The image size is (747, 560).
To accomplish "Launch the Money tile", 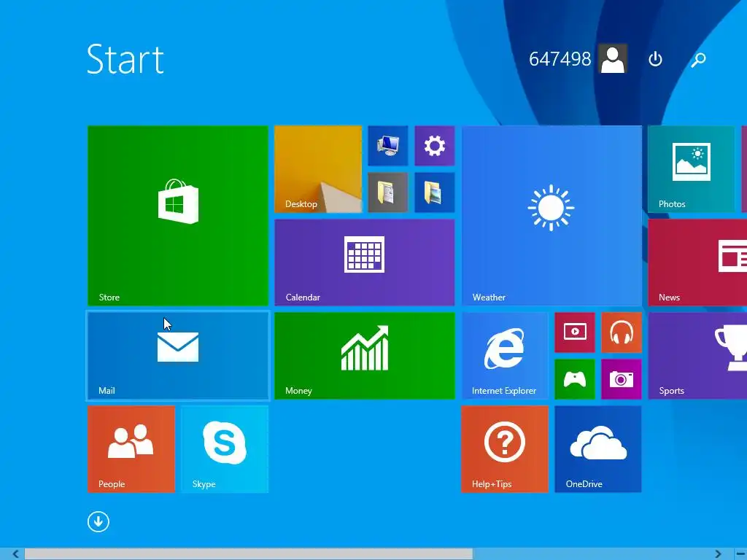I will (x=365, y=355).
